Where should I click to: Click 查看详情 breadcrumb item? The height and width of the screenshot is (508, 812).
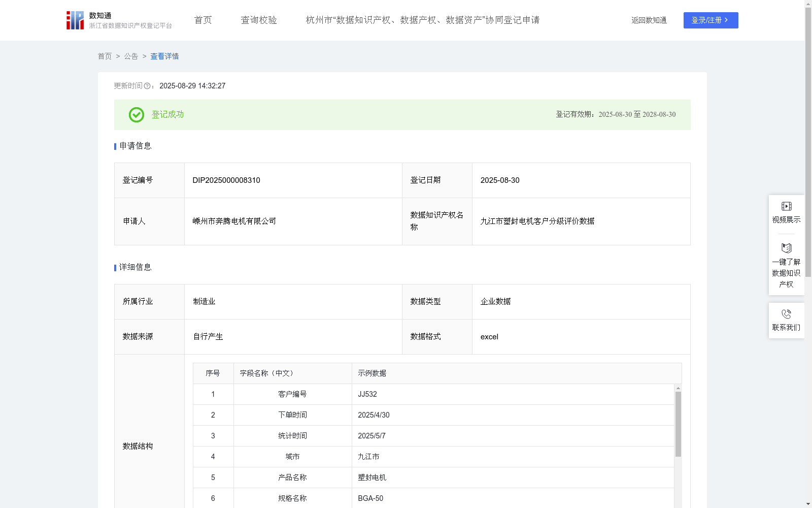[x=164, y=56]
